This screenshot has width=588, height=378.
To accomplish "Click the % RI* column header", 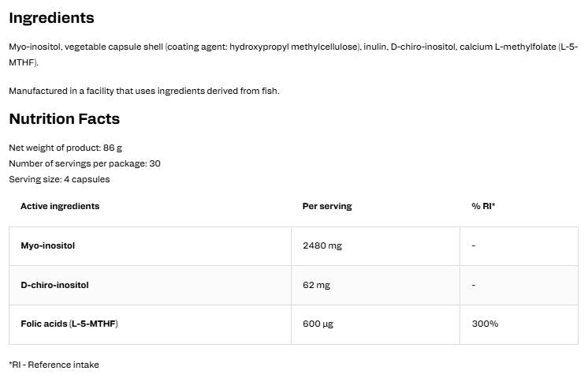I will (483, 206).
